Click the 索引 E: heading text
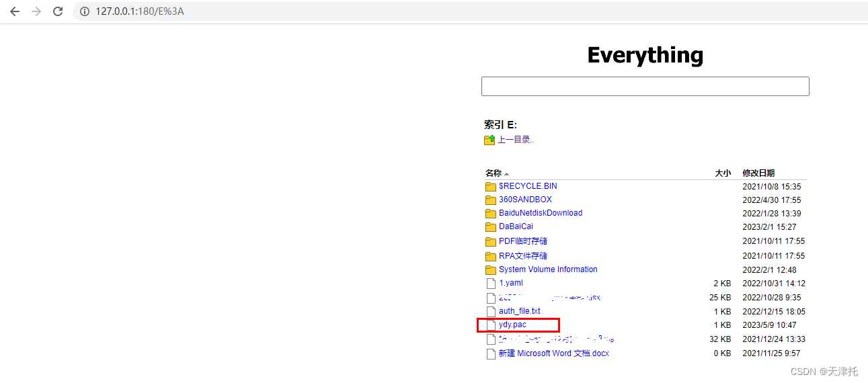This screenshot has height=383, width=868. [x=500, y=124]
